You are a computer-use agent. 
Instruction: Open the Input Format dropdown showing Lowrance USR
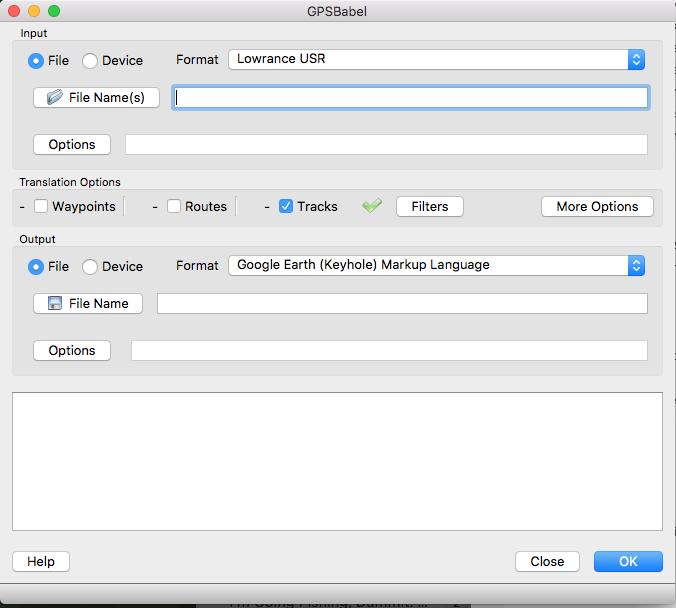tap(436, 60)
